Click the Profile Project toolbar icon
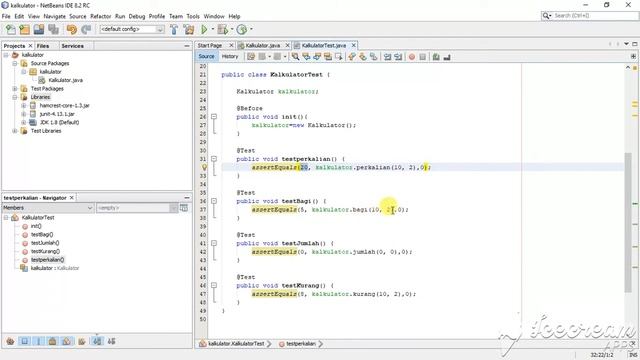 [x=242, y=29]
